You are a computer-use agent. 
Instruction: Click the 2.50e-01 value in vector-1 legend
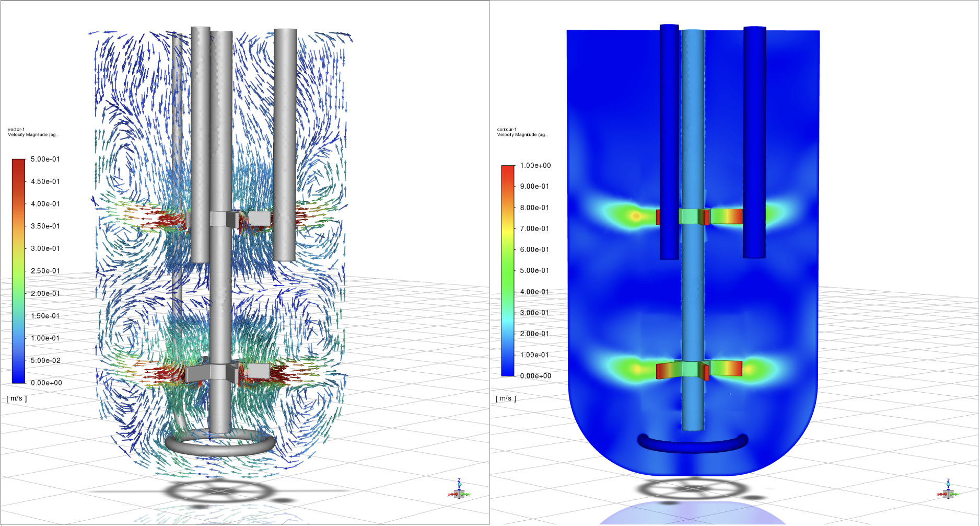tap(45, 271)
